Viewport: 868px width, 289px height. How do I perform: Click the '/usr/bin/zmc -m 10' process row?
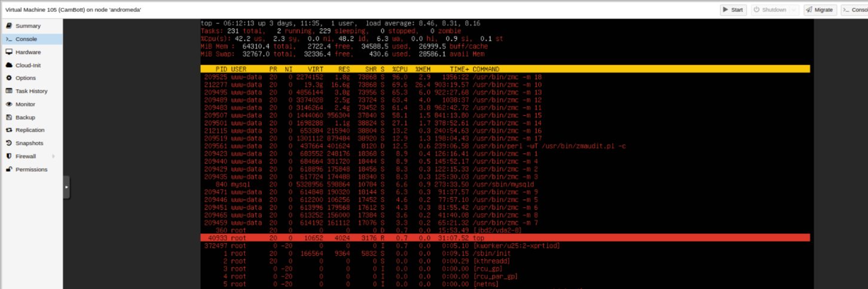pyautogui.click(x=505, y=85)
